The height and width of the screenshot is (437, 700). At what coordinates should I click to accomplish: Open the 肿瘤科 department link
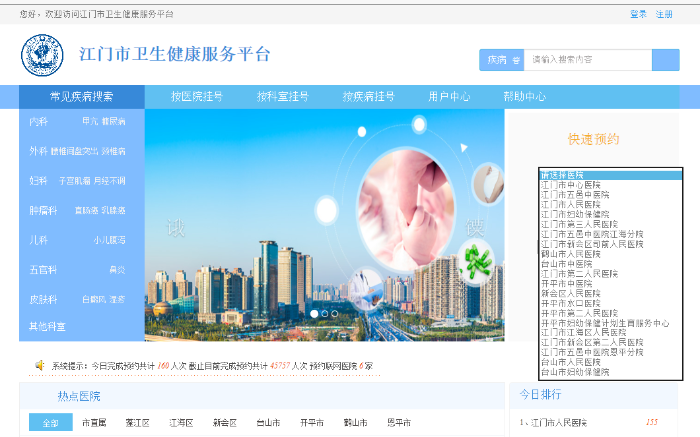pos(43,211)
